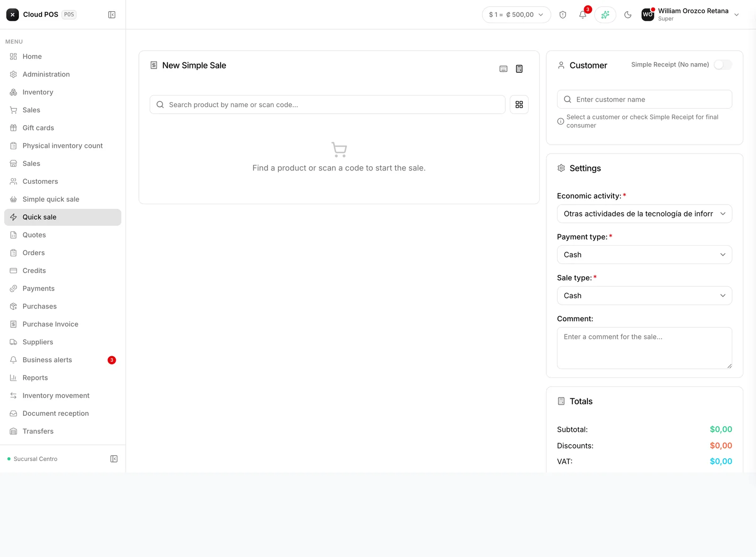Click the Business alerts badge
Viewport: 756px width, 557px height.
(112, 360)
